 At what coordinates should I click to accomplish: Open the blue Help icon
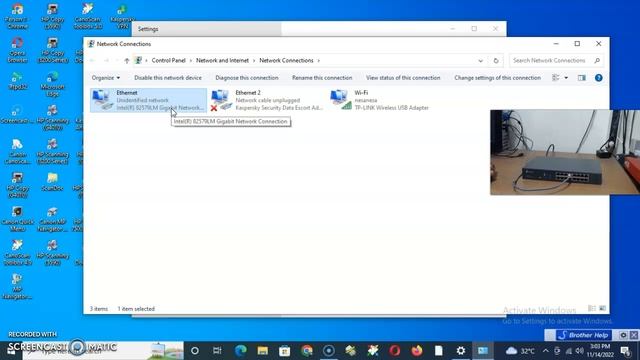coord(598,78)
